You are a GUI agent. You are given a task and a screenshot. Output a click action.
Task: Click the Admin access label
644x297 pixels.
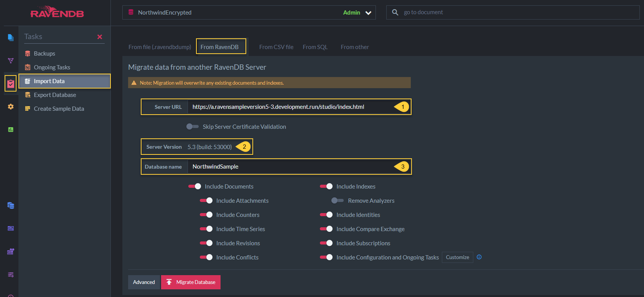(x=352, y=13)
